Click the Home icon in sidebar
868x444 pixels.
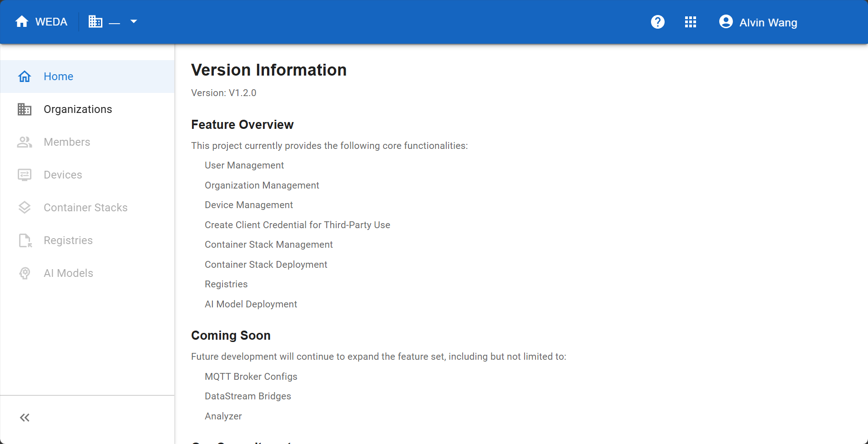coord(25,77)
